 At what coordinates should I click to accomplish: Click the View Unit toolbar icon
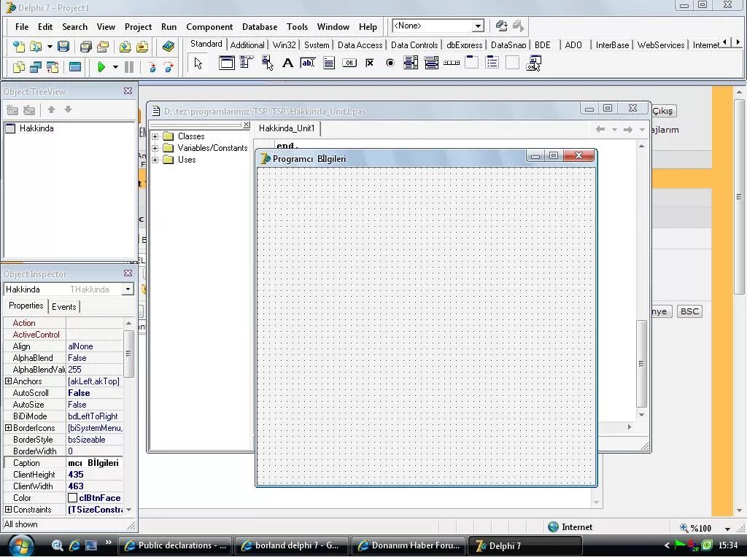[19, 67]
